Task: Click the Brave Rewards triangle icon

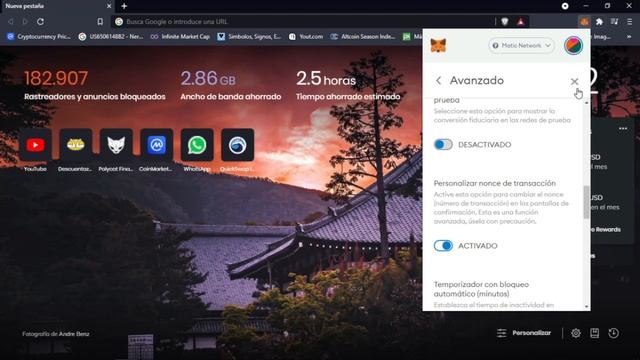Action: click(520, 22)
